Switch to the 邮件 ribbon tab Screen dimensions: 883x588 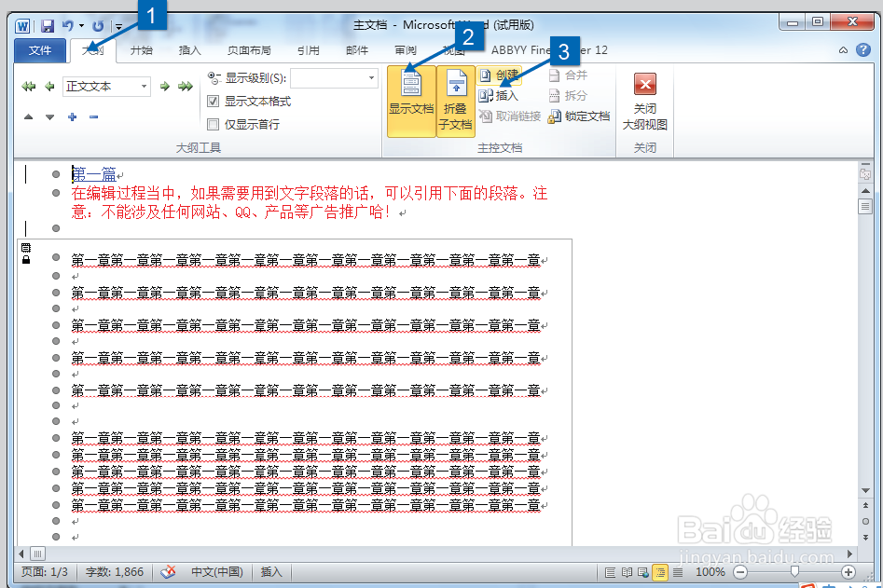(x=357, y=50)
